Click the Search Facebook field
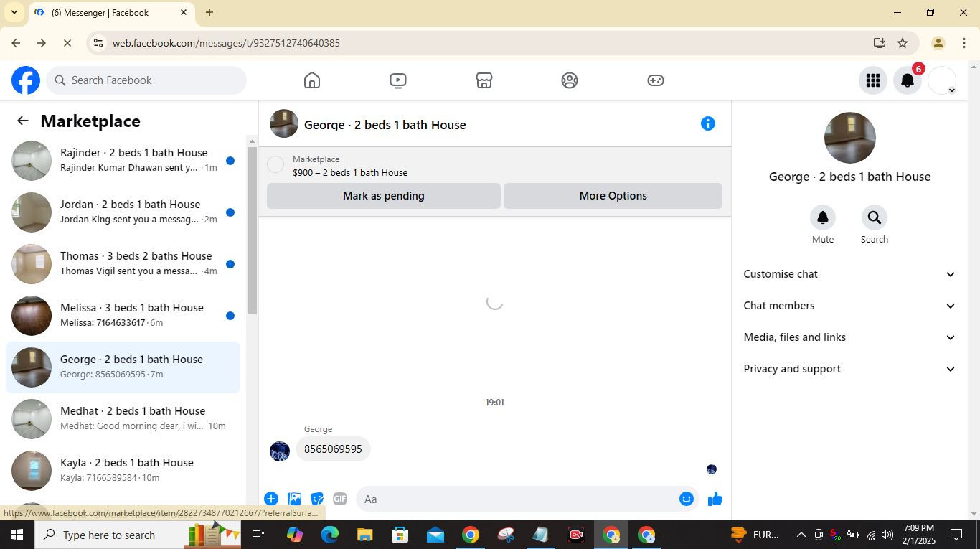 [x=147, y=80]
